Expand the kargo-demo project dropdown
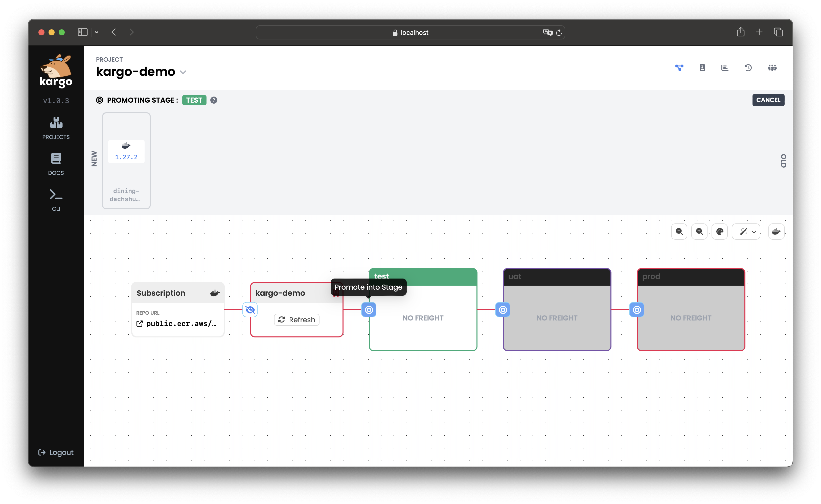The height and width of the screenshot is (504, 821). [183, 72]
